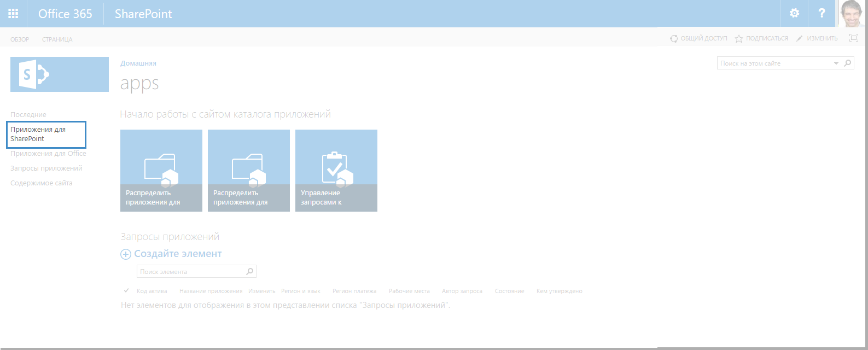The width and height of the screenshot is (868, 350).
Task: Open the user profile picture menu
Action: pos(852,14)
